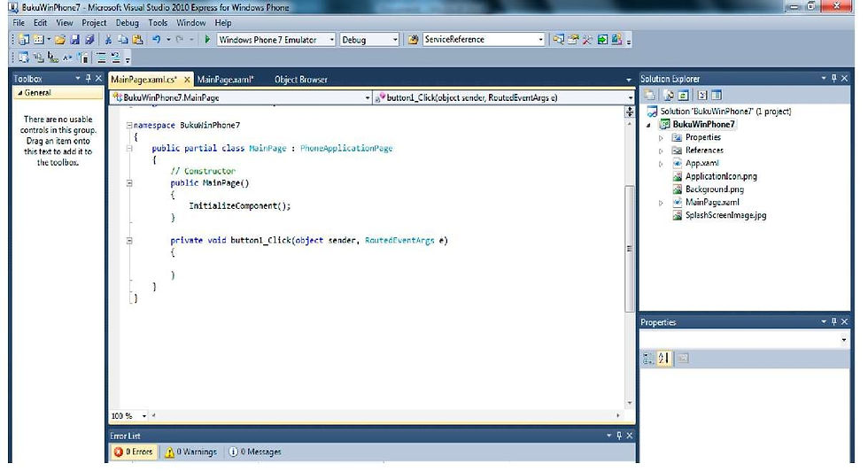Switch to the Object Browser tab
The height and width of the screenshot is (471, 868).
300,80
